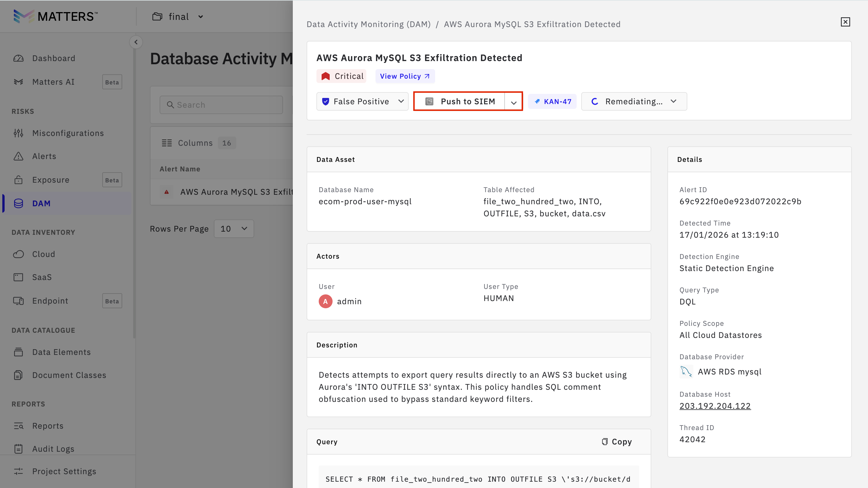Click the Dashboard gauge icon in sidebar

pos(18,58)
